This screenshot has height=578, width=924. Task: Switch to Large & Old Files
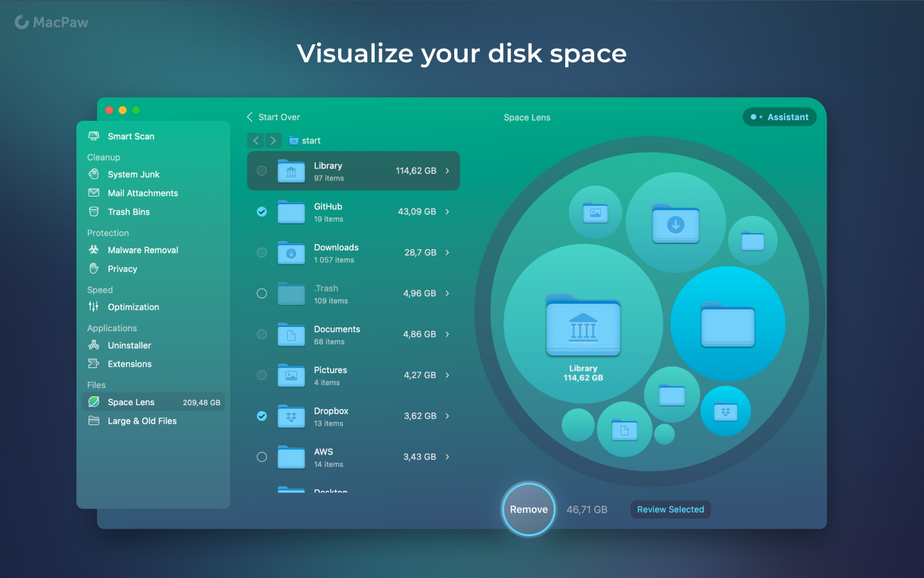(x=153, y=421)
